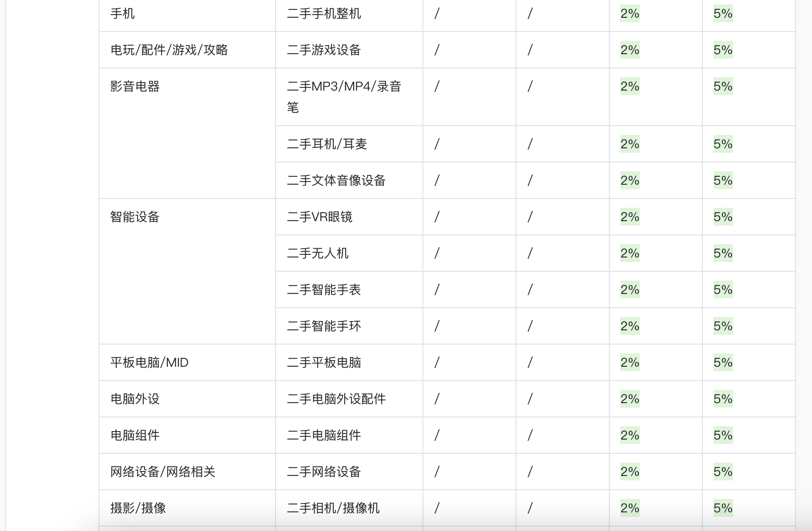Click the 电玩/配件/游戏/攻略 category cell

169,50
